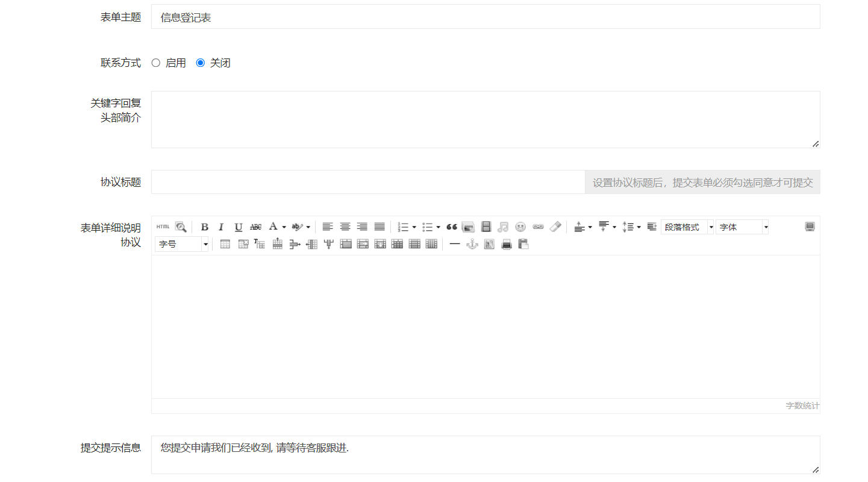Click the 协议标题 input field

tap(368, 182)
